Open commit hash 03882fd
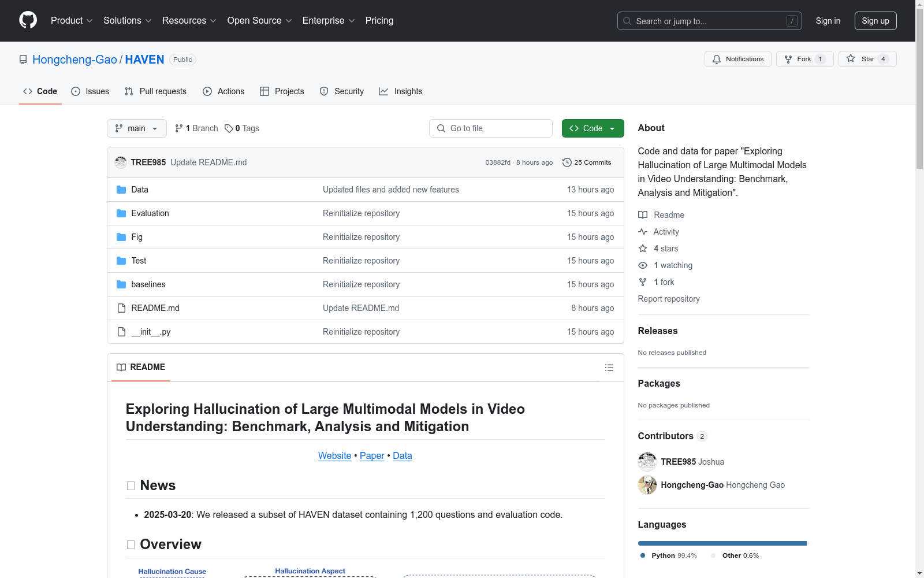924x578 pixels. point(498,162)
